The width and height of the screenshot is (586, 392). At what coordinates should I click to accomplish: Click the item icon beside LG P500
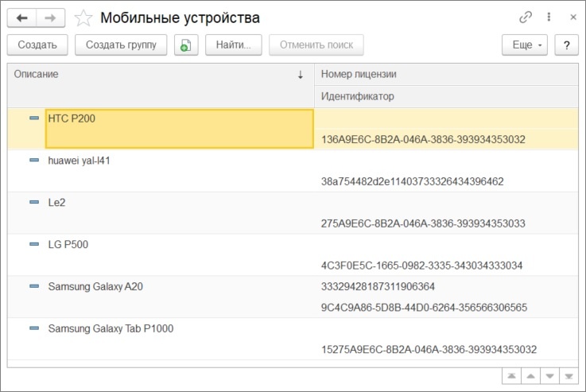(34, 244)
